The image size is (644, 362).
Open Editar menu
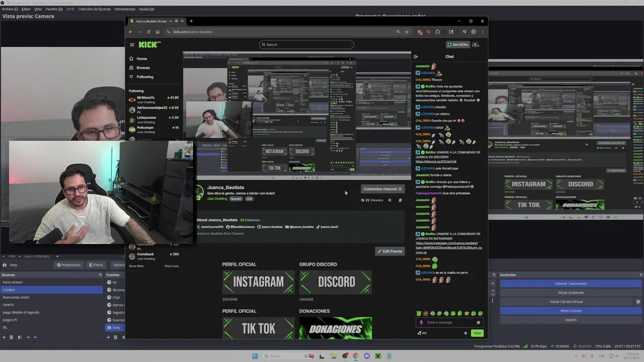pos(26,9)
